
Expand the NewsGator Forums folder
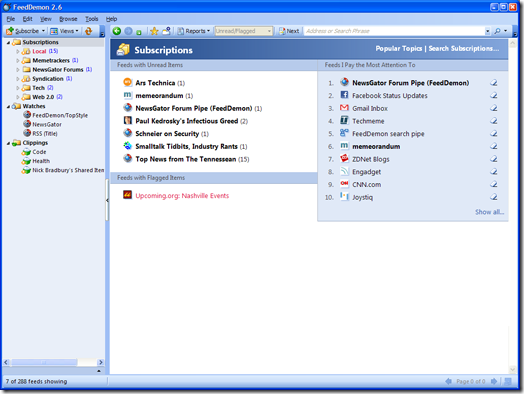tap(18, 70)
